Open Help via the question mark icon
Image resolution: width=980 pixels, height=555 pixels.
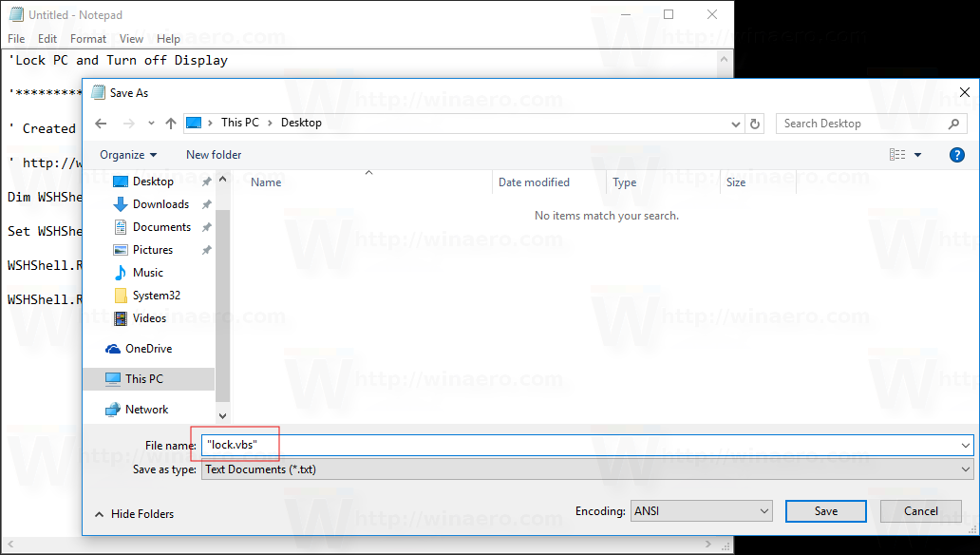[956, 154]
